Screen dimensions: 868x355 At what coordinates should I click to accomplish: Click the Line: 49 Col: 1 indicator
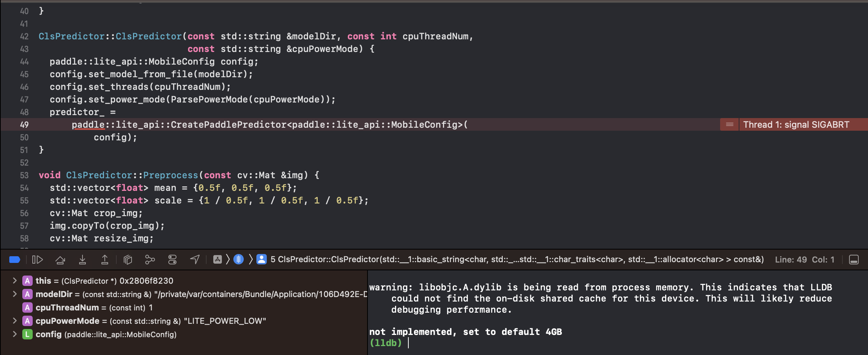(804, 259)
